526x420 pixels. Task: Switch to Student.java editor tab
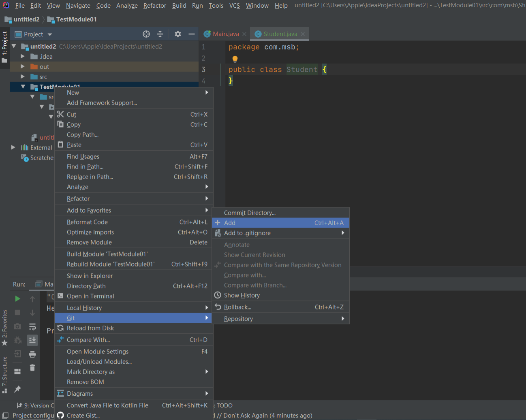tap(280, 34)
